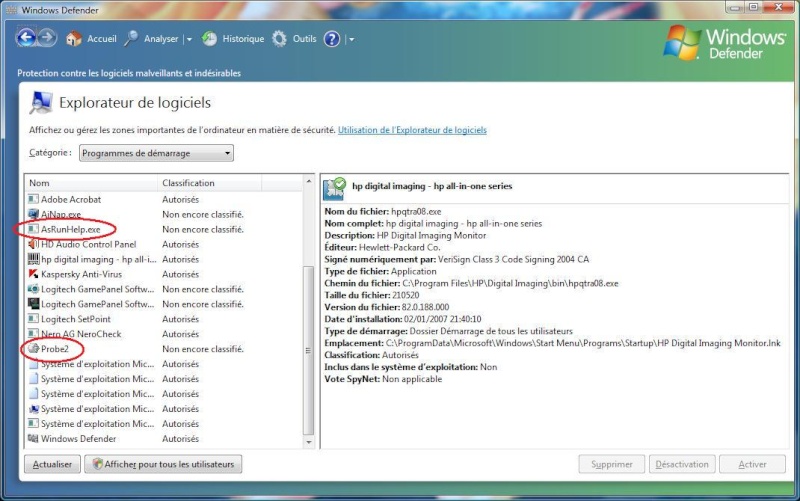This screenshot has width=800, height=501.
Task: Select the Probe2 icon
Action: (x=33, y=348)
